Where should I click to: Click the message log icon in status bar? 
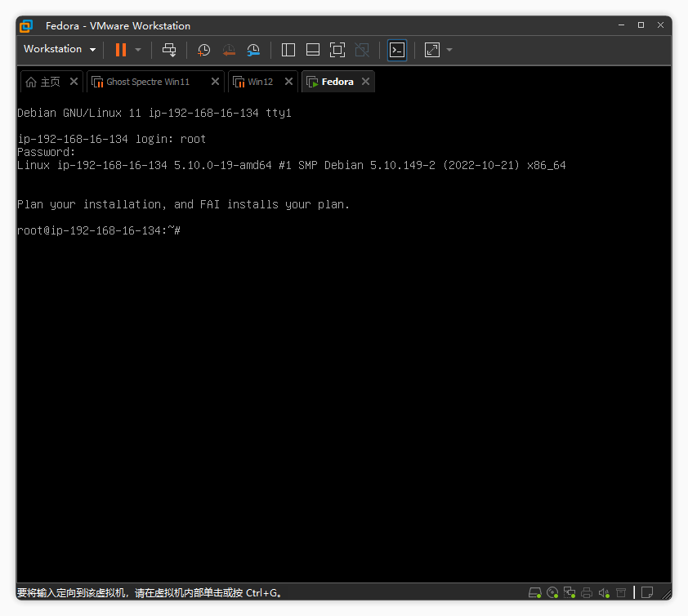click(x=647, y=593)
